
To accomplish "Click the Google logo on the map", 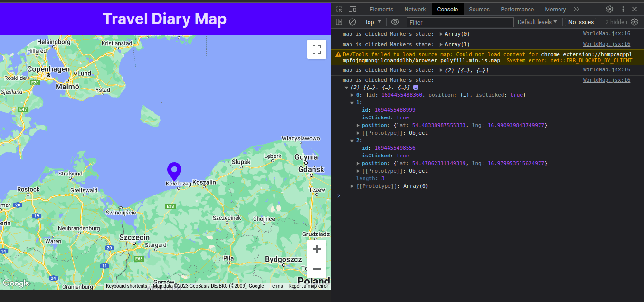I will [x=16, y=283].
